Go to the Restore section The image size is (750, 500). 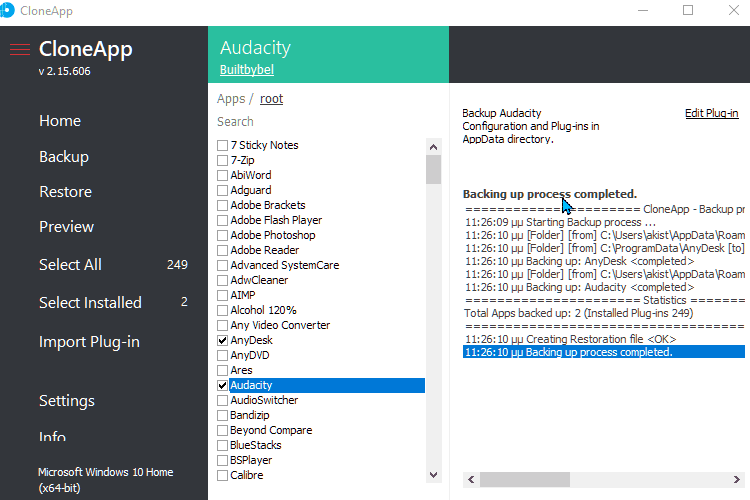click(x=66, y=192)
